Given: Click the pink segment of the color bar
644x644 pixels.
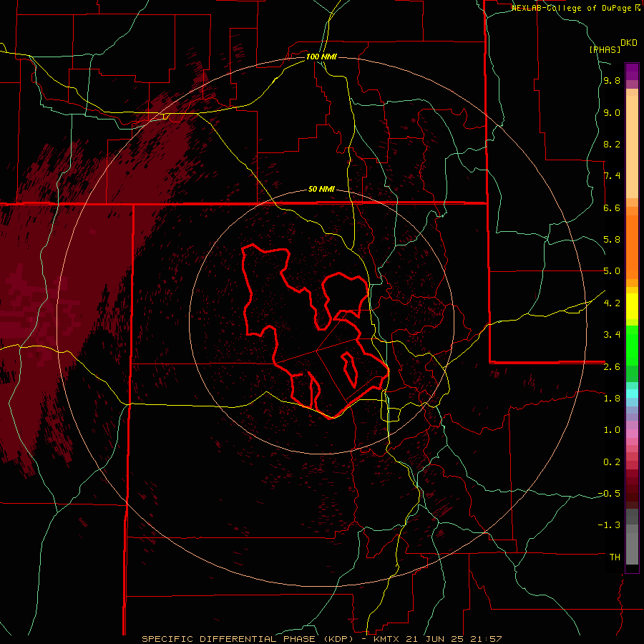Looking at the screenshot, I should (x=632, y=434).
